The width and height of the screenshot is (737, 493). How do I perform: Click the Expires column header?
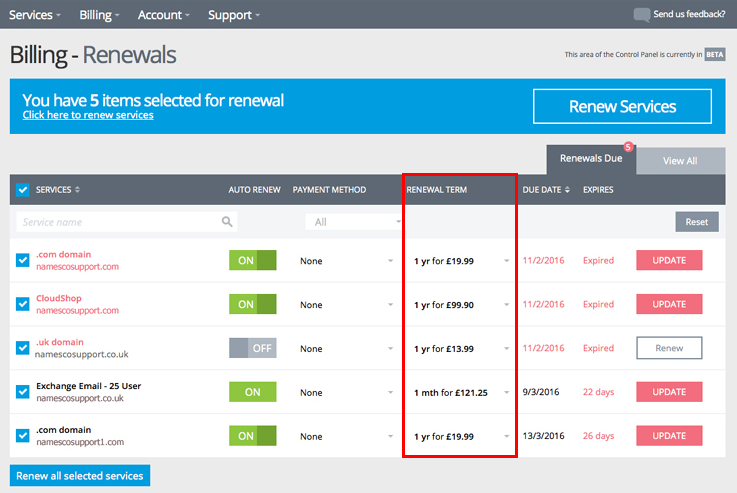tap(598, 190)
